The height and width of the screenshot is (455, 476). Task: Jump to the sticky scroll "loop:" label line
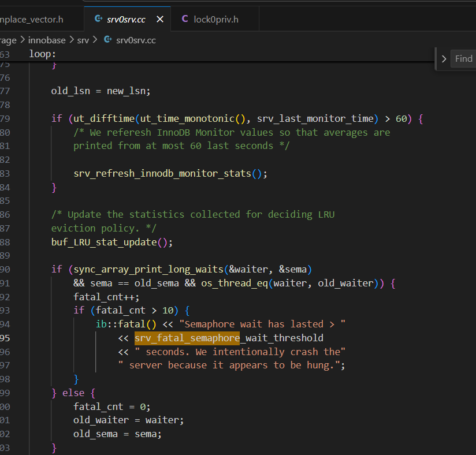point(41,54)
